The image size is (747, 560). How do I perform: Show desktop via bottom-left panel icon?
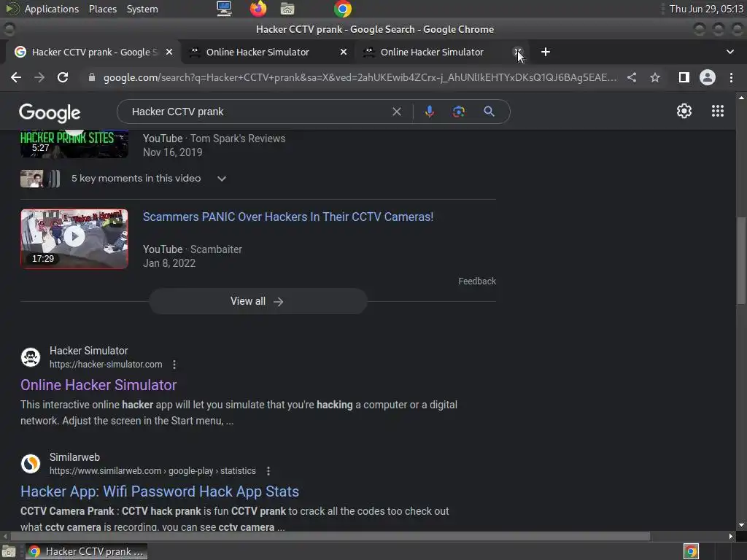(x=9, y=551)
